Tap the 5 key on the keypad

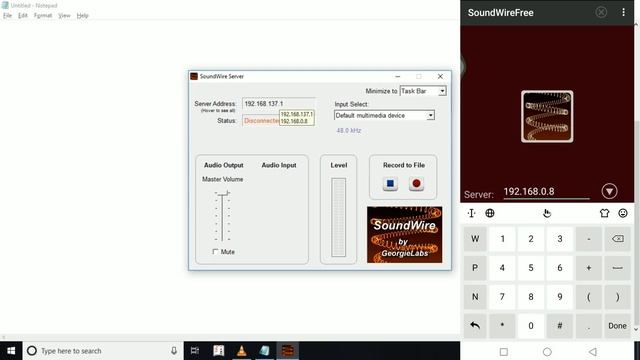(x=531, y=268)
